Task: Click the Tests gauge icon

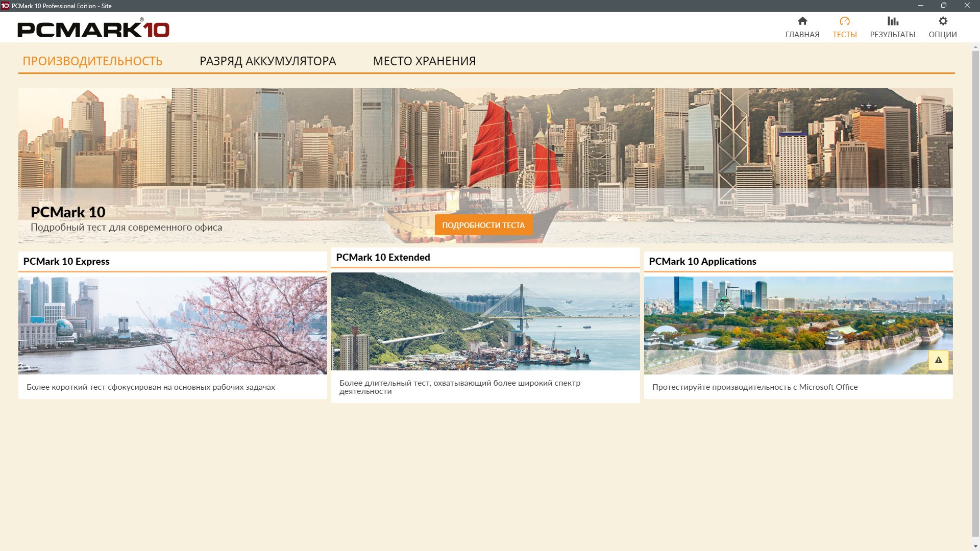Action: [845, 21]
